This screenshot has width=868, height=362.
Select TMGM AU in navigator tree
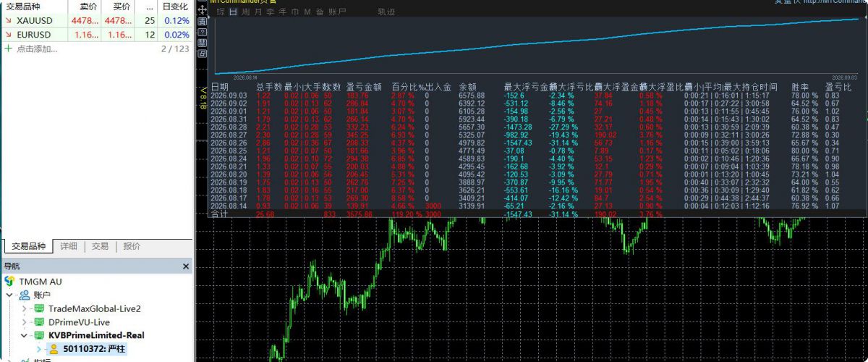(41, 280)
